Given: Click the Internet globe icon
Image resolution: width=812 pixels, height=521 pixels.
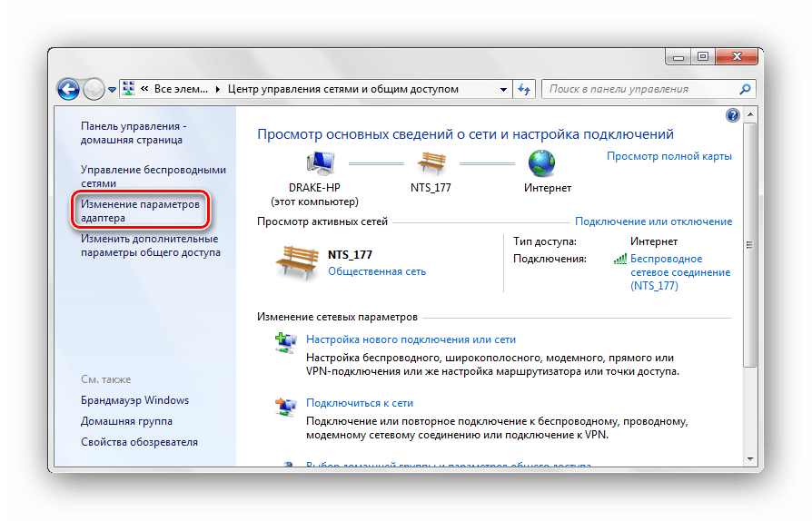Looking at the screenshot, I should click(541, 164).
